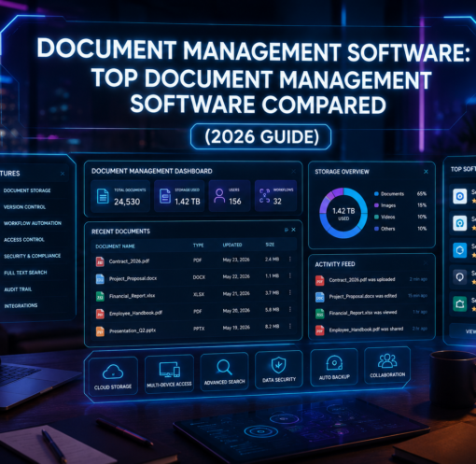The height and width of the screenshot is (464, 476).
Task: Click the '(2026 GUIDE)' badge
Action: [260, 137]
